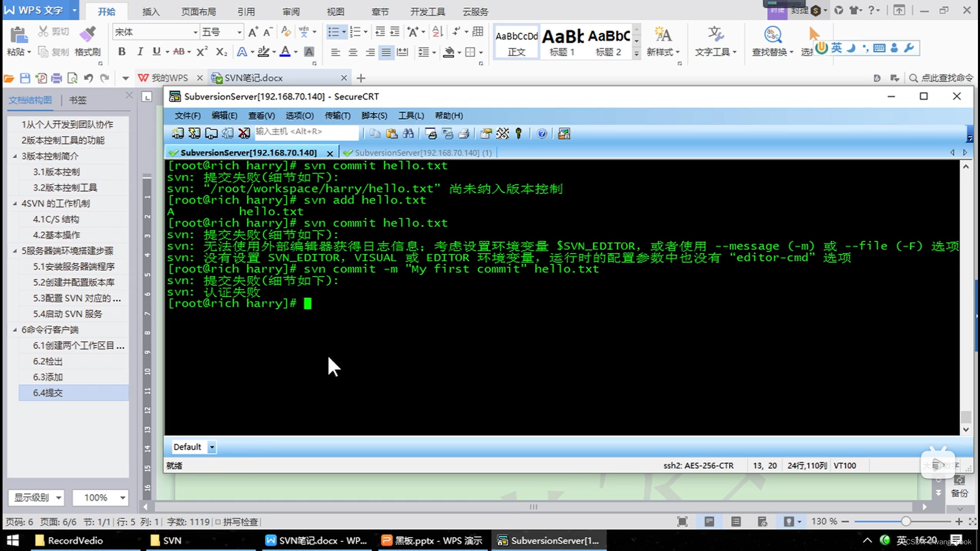Toggle italic formatting in WPS ribbon
The height and width of the screenshot is (551, 980).
coord(139,52)
